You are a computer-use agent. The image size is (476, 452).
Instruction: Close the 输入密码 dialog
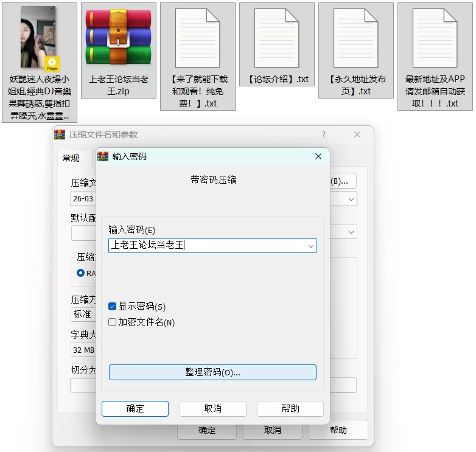318,156
